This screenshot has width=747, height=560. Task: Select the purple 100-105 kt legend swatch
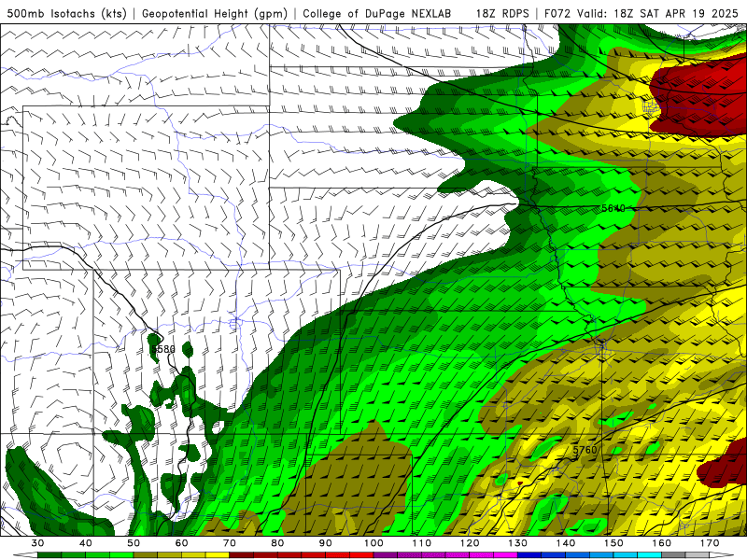coord(386,555)
